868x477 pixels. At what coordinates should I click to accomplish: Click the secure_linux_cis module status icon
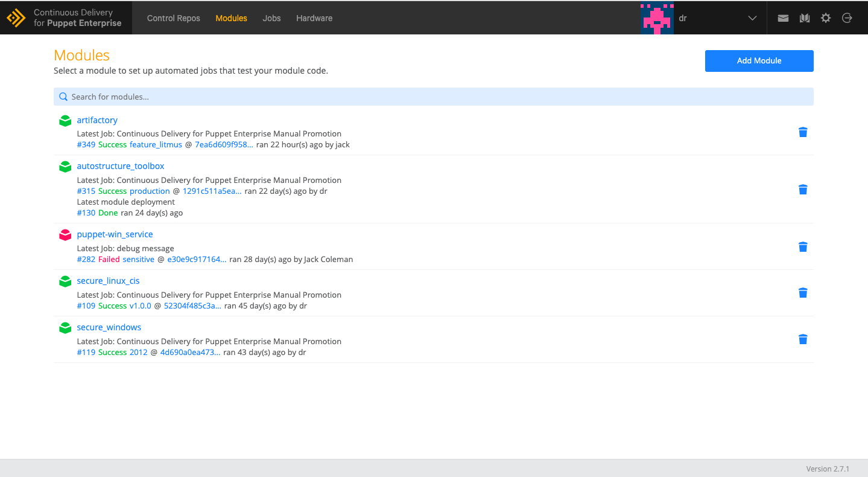click(x=65, y=281)
